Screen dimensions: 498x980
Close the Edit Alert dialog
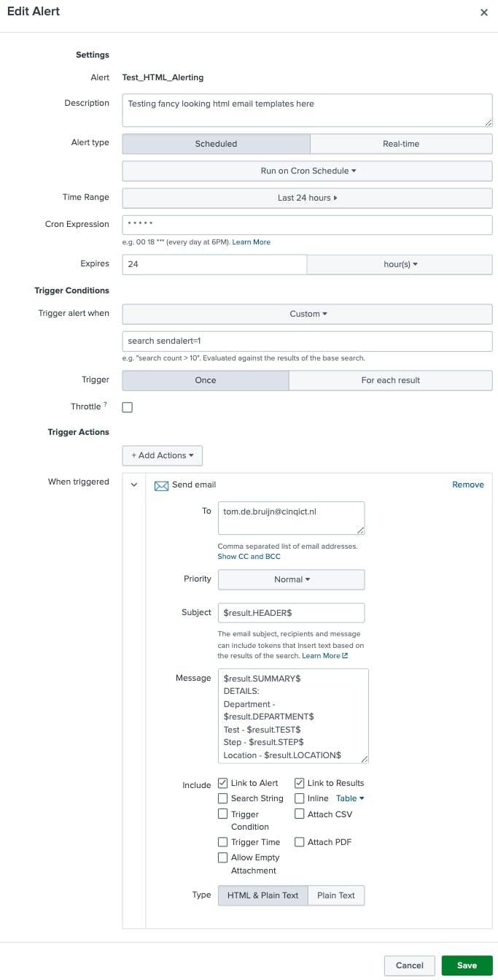coord(484,12)
